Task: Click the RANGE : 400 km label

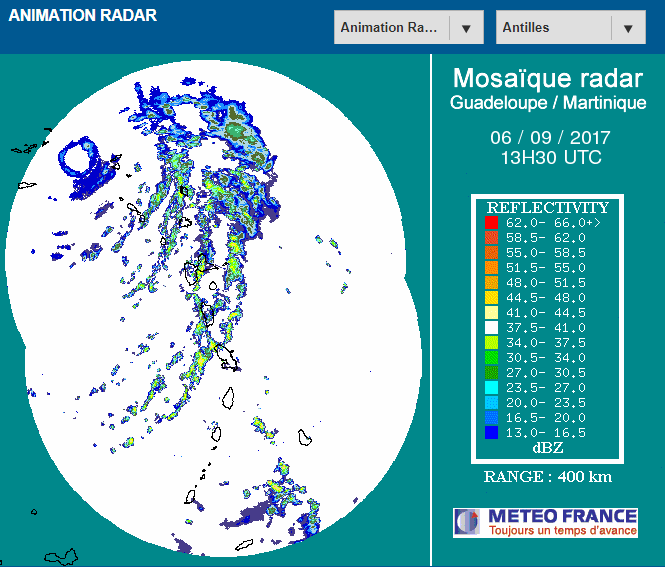Action: click(x=548, y=477)
